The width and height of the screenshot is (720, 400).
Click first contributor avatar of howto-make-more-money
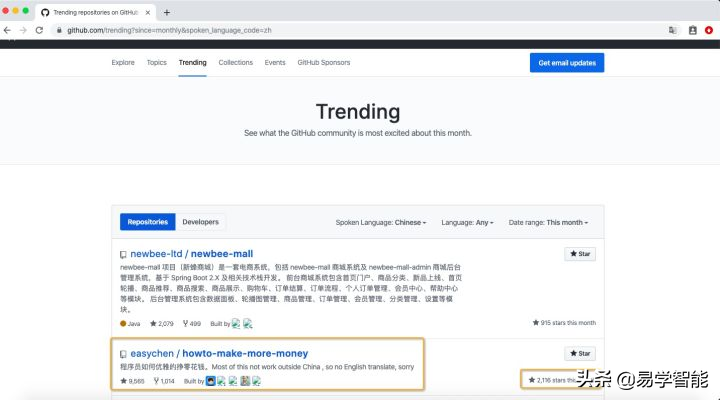point(211,381)
